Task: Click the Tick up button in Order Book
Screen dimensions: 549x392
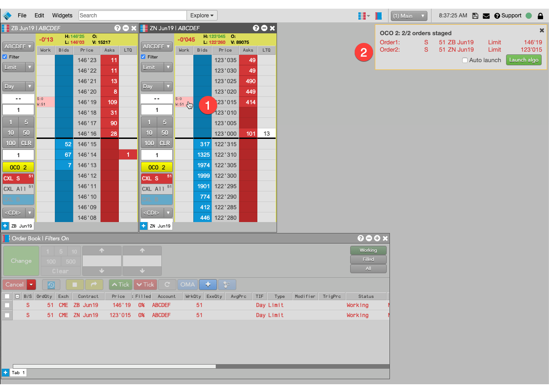Action: tap(120, 284)
